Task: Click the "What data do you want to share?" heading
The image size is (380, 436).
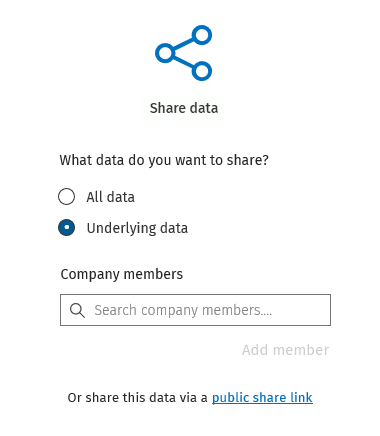Action: click(164, 160)
